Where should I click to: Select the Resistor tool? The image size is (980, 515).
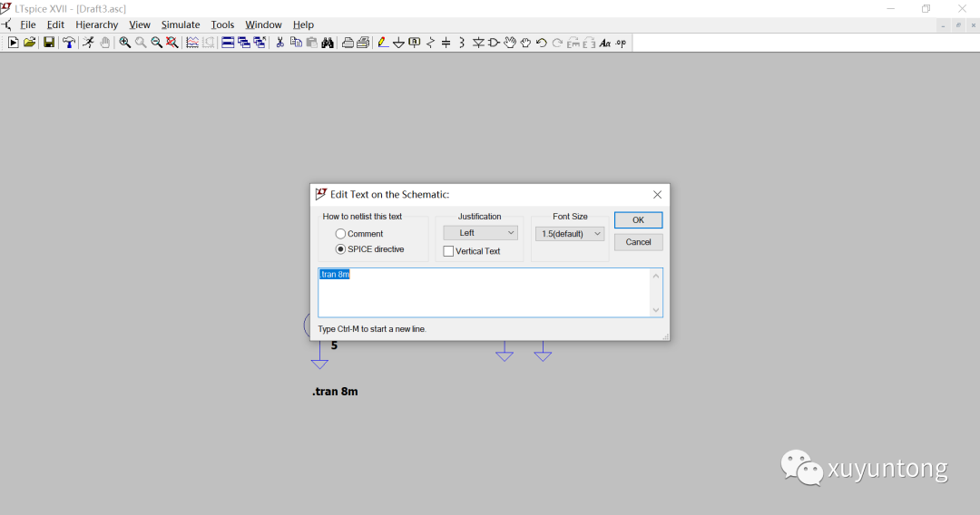(x=430, y=43)
